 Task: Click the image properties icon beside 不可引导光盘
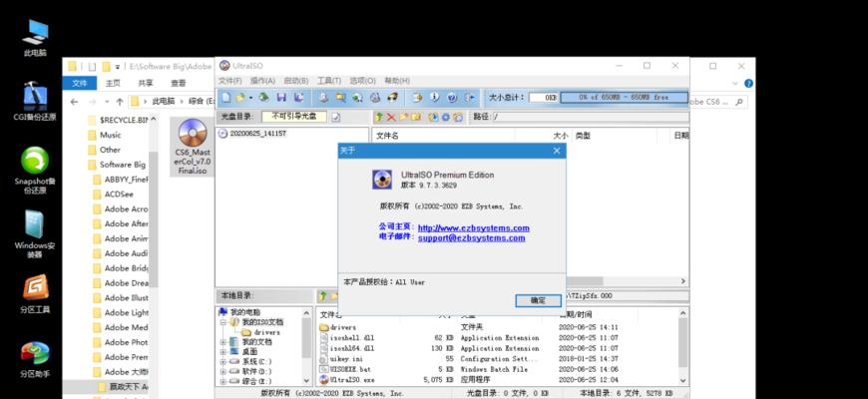coord(336,118)
